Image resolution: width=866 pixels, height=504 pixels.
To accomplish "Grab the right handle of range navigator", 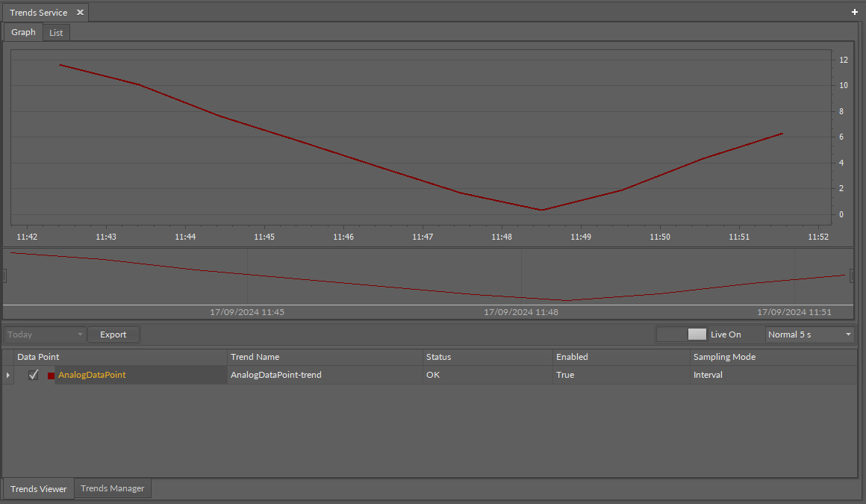I will 853,276.
